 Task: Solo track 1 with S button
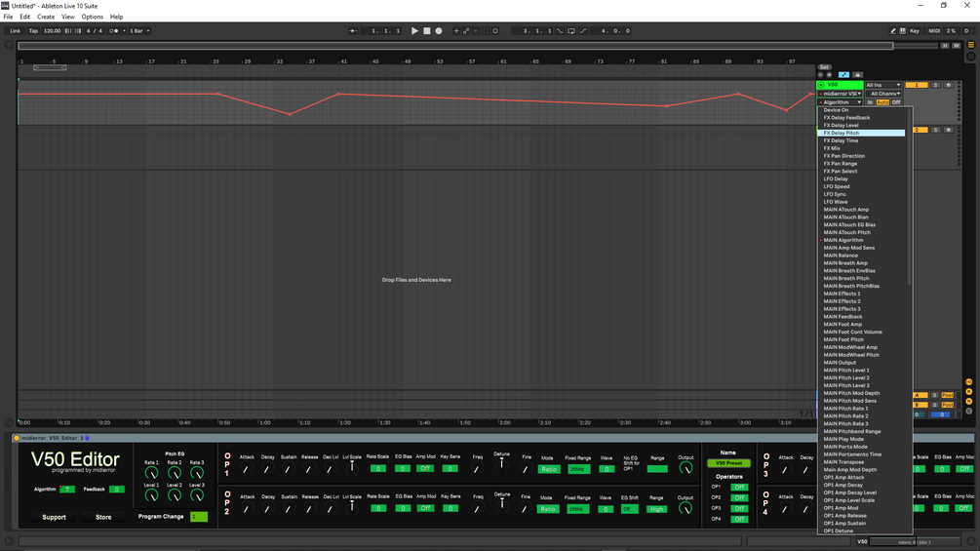tap(935, 85)
